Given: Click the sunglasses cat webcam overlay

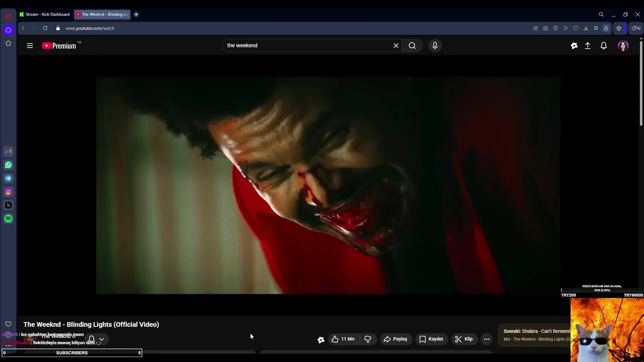Looking at the screenshot, I should tap(607, 330).
